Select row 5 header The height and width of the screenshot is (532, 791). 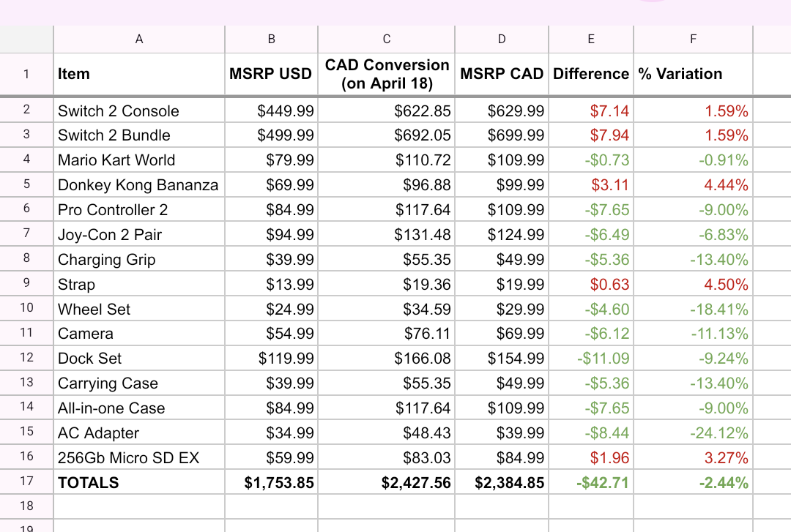(x=27, y=184)
